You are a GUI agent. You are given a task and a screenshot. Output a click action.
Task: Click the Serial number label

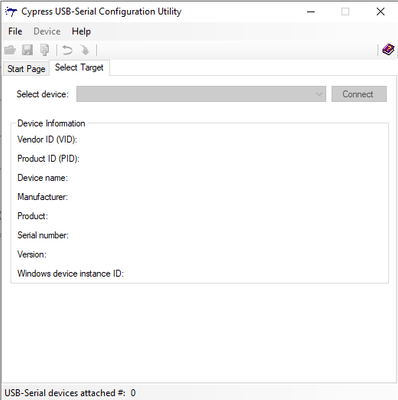pyautogui.click(x=43, y=235)
